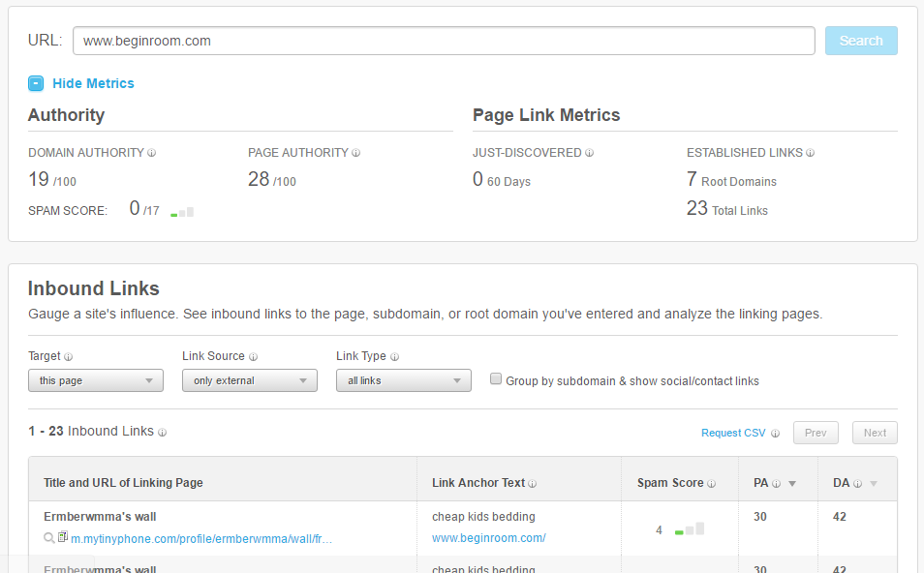Sort table by DA column arrow
Screen dimensions: 924x573
click(873, 484)
